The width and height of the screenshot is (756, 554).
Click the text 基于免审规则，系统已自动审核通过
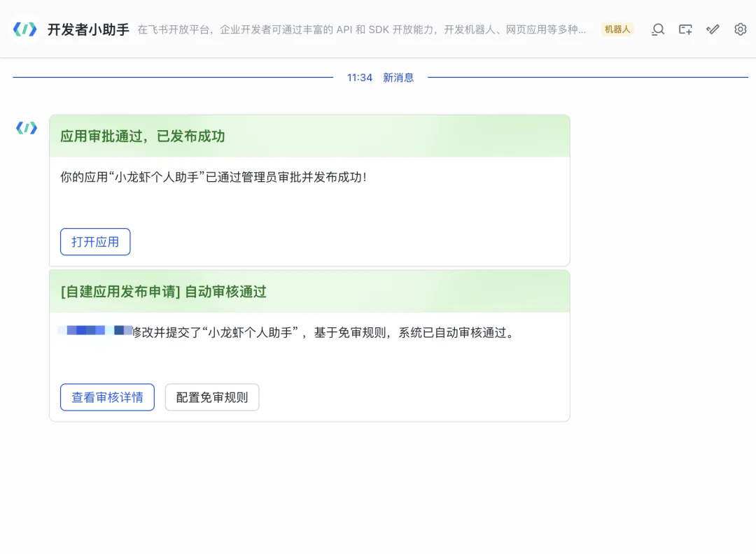click(x=416, y=333)
